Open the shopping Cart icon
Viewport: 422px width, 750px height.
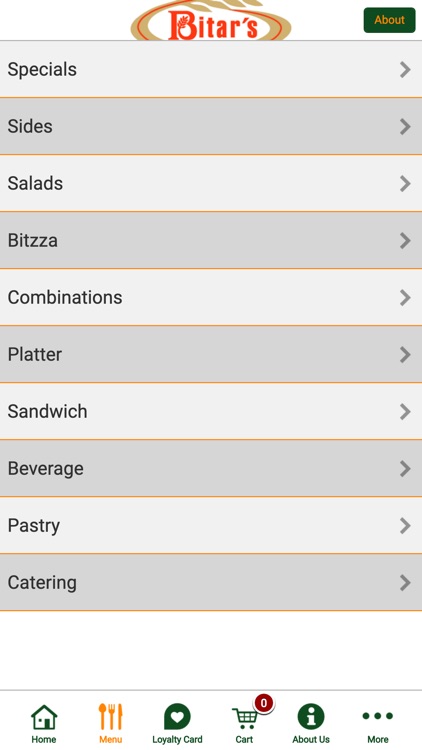point(244,718)
